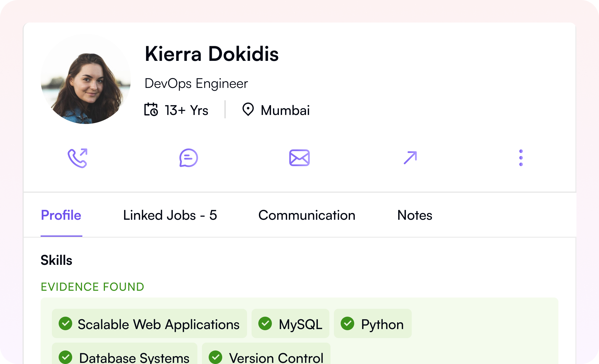Open the three-dot more options menu
Screen dimensions: 599x364
coord(521,158)
